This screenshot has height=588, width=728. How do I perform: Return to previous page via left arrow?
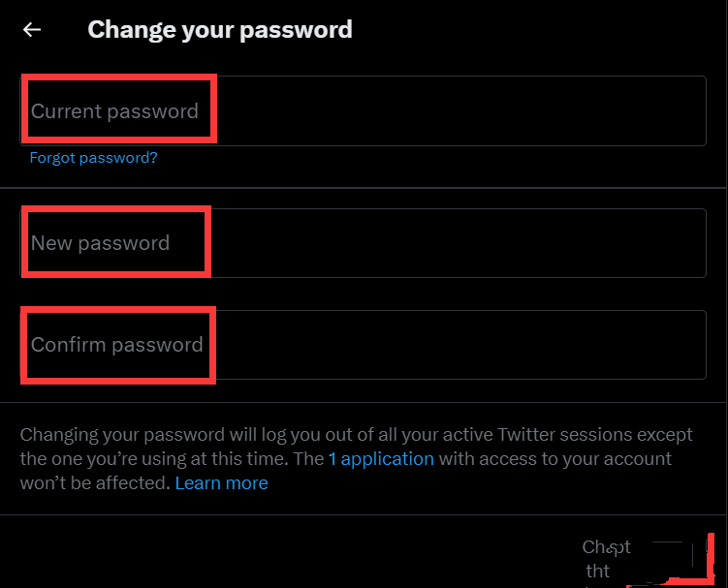[32, 30]
